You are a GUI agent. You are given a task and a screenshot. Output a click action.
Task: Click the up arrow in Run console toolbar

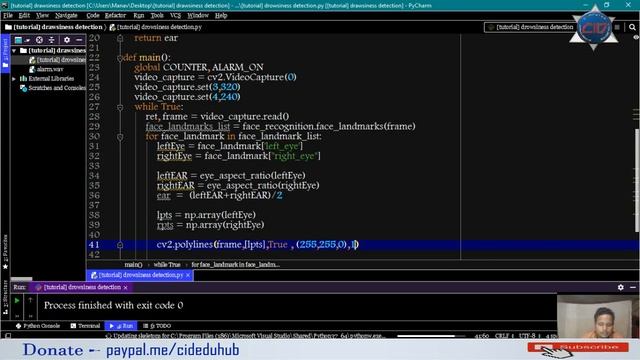[30, 301]
